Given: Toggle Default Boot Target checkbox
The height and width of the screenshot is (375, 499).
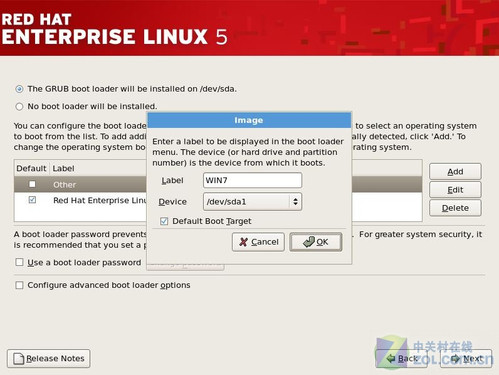Looking at the screenshot, I should 164,221.
